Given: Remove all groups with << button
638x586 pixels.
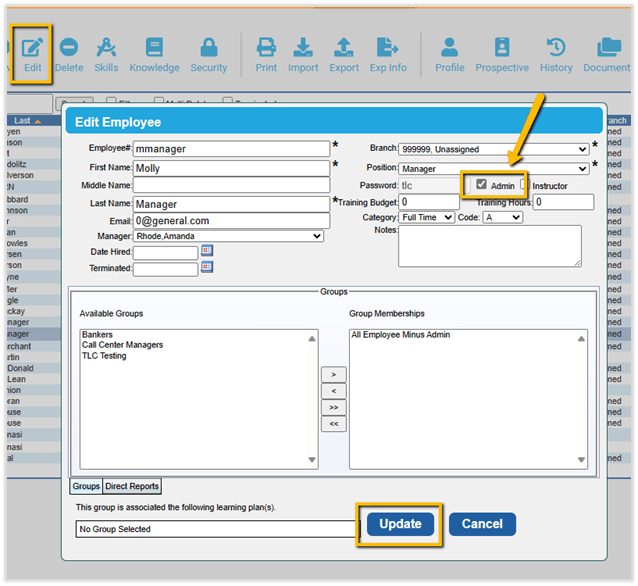Looking at the screenshot, I should pyautogui.click(x=334, y=424).
